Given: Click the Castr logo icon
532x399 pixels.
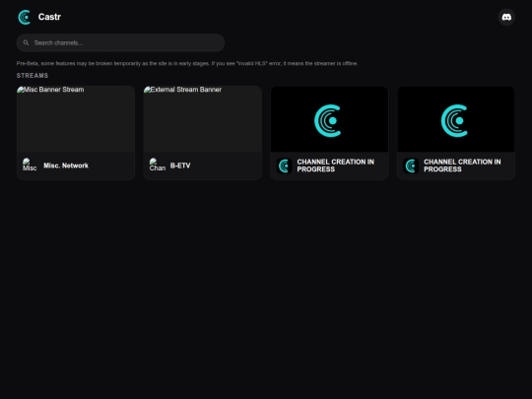Looking at the screenshot, I should coord(24,17).
